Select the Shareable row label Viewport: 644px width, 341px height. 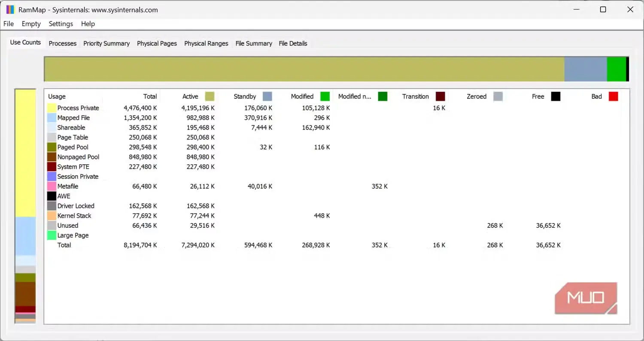71,128
